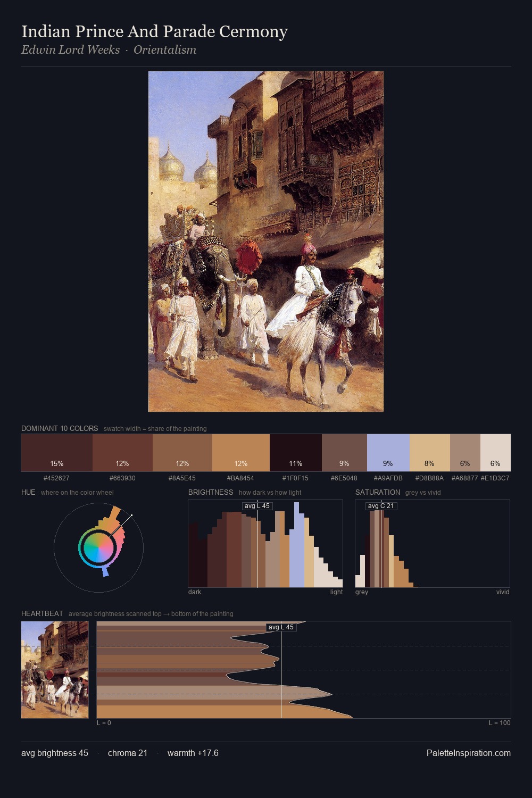Click the small heartbeat painting thumbnail
Viewport: 532px width, 798px height.
point(55,670)
